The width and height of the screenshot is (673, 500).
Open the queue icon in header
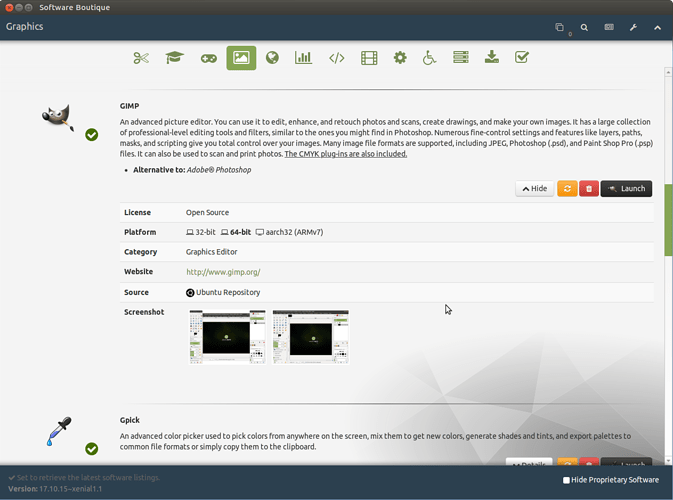click(559, 27)
